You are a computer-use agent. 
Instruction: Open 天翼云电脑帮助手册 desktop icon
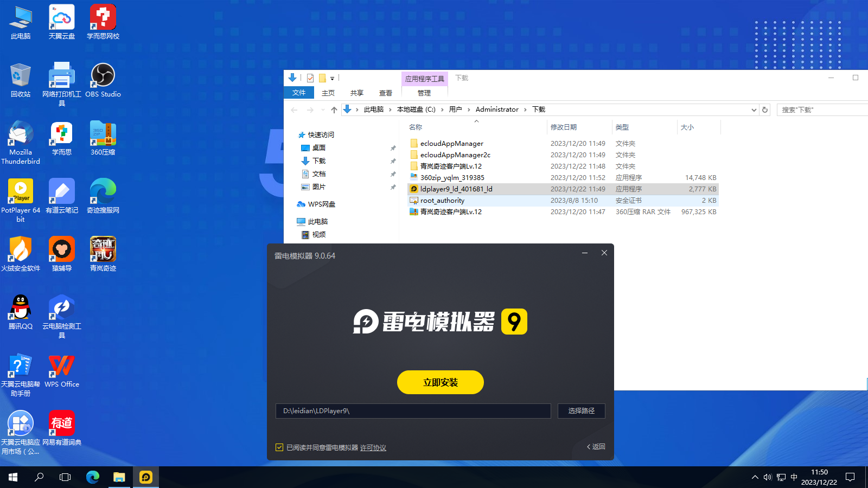(21, 375)
